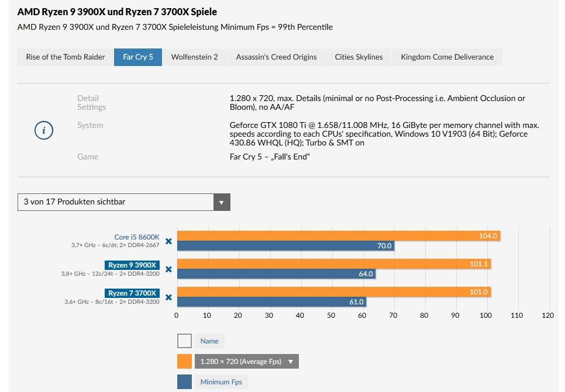Click the heading 'AMD Ryzen 9 3900X und Ryzen 7 3700X Spiele'
Screen dimensions: 565x392
[x=117, y=12]
